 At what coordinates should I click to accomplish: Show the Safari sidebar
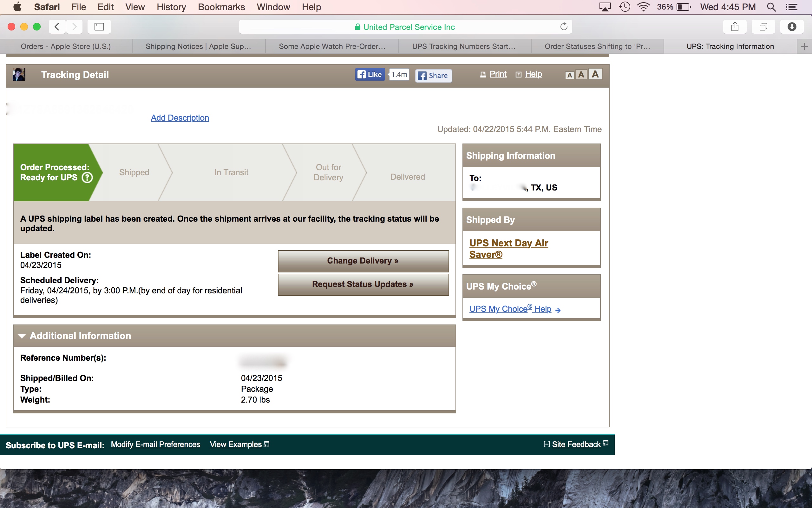[99, 27]
